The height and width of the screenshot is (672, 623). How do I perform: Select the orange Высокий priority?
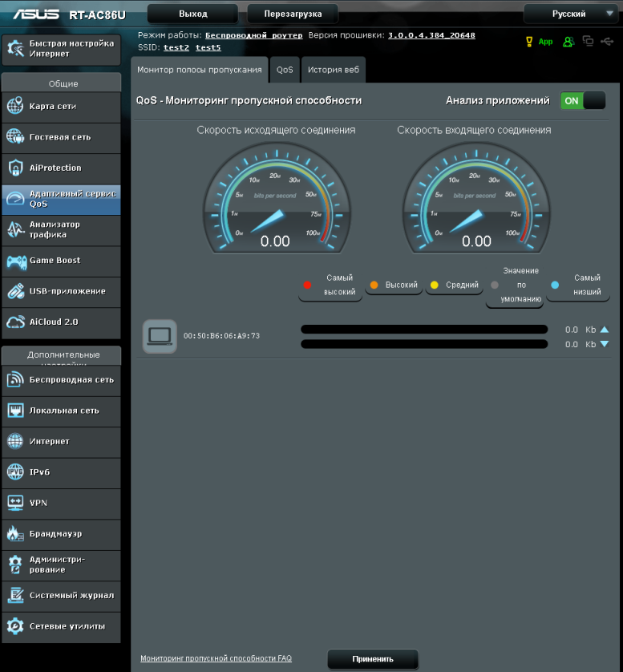point(394,285)
